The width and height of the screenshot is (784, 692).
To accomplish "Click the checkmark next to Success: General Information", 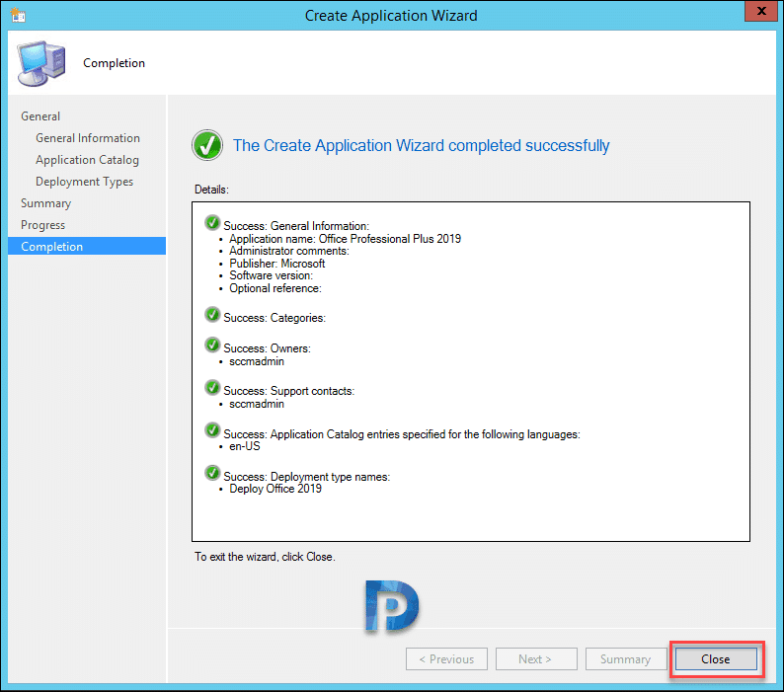I will tap(212, 222).
